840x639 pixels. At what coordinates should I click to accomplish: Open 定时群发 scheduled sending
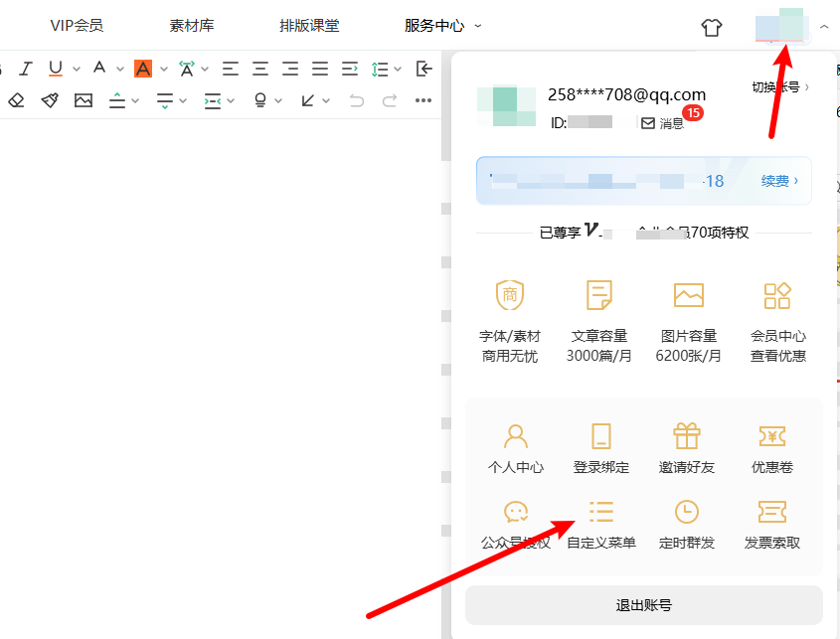(686, 524)
